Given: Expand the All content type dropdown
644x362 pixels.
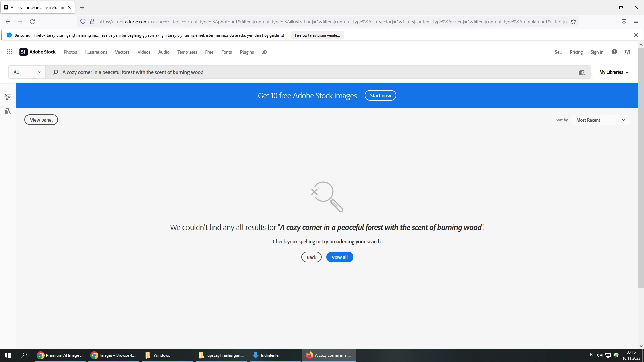Looking at the screenshot, I should coord(27,72).
